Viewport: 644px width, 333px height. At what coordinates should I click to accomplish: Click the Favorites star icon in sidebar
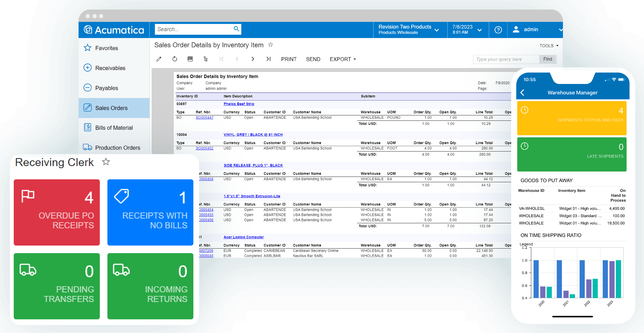tap(87, 48)
